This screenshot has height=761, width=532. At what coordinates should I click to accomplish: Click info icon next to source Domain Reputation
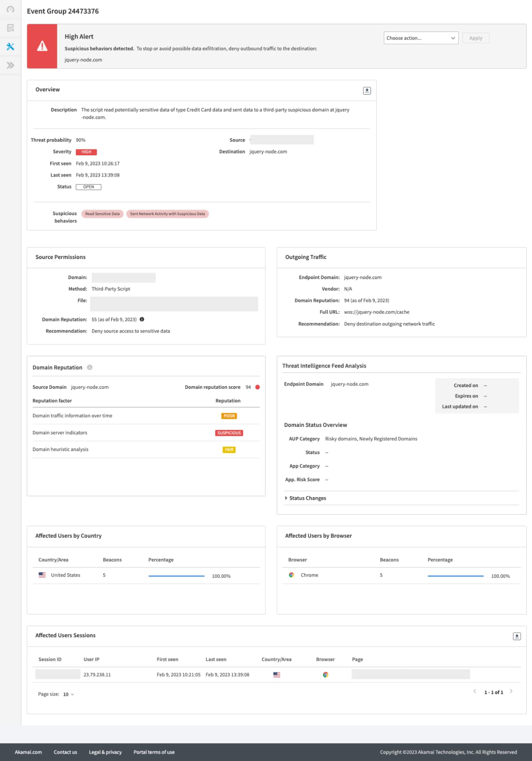(x=142, y=319)
